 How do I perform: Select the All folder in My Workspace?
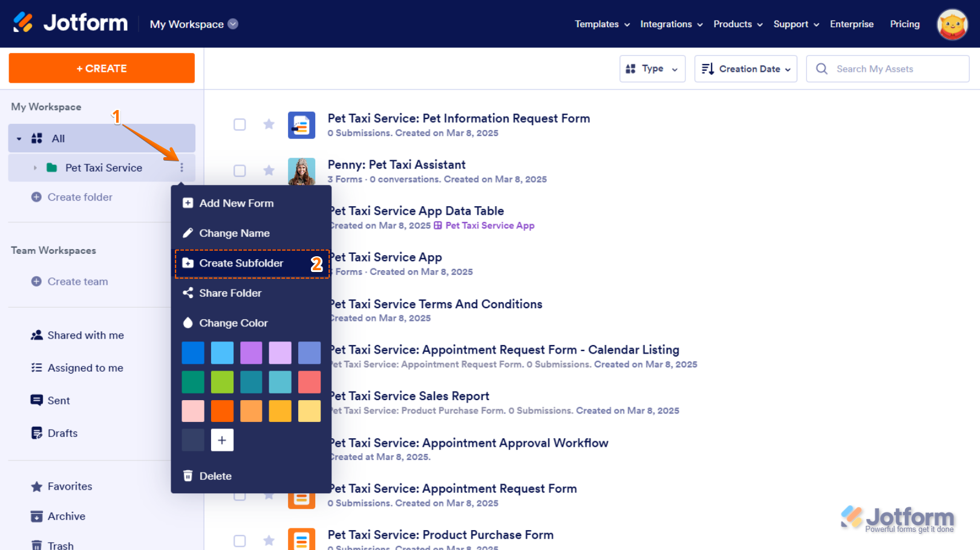click(102, 138)
